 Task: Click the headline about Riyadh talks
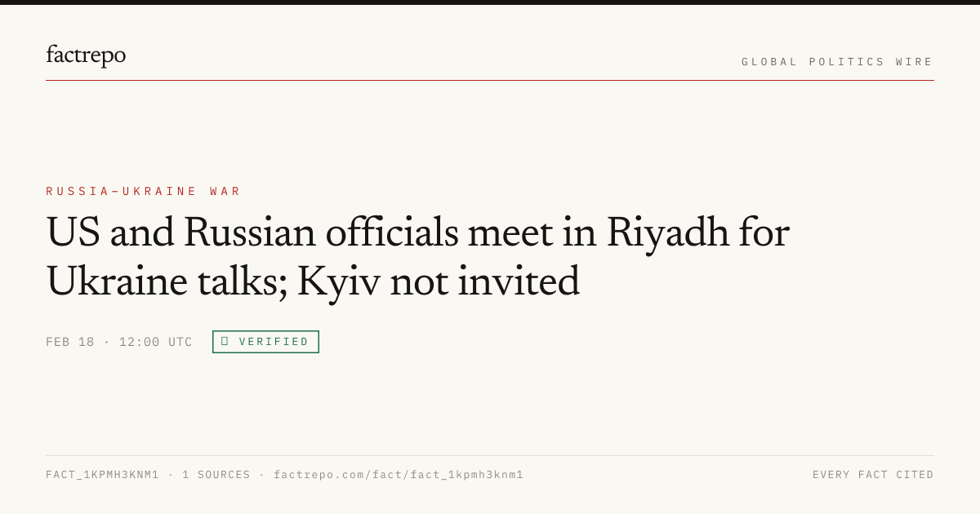pos(417,257)
